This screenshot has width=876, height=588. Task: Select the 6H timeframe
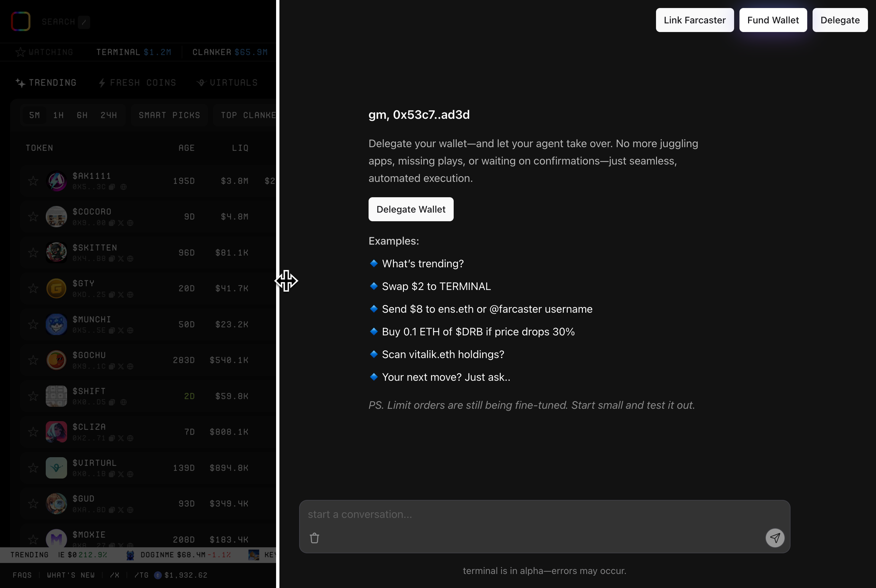click(x=82, y=115)
